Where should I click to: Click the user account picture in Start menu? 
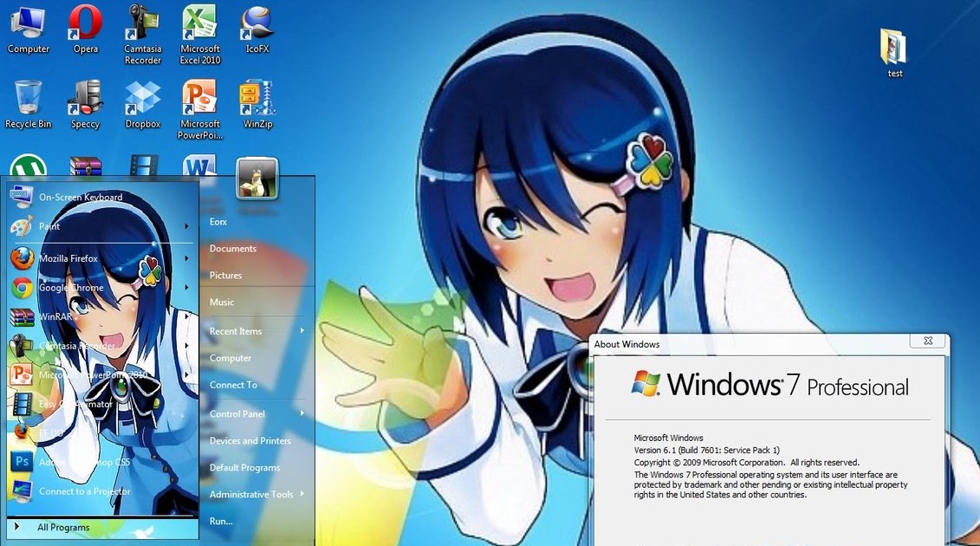pos(256,179)
